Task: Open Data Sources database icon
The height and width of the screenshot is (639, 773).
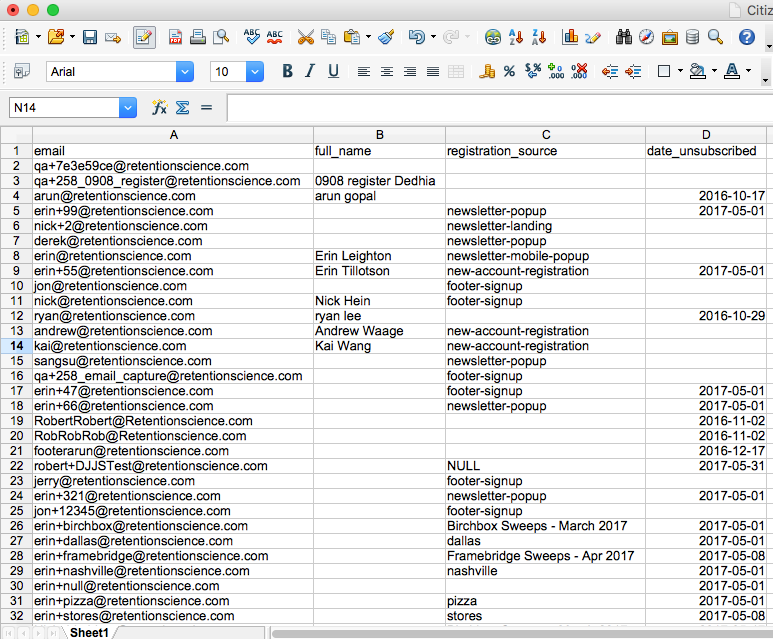Action: 693,37
